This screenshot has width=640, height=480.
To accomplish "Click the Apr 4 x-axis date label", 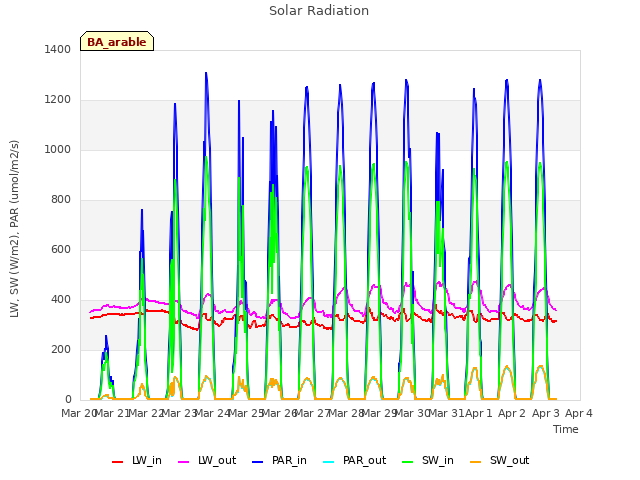I will 578,413.
